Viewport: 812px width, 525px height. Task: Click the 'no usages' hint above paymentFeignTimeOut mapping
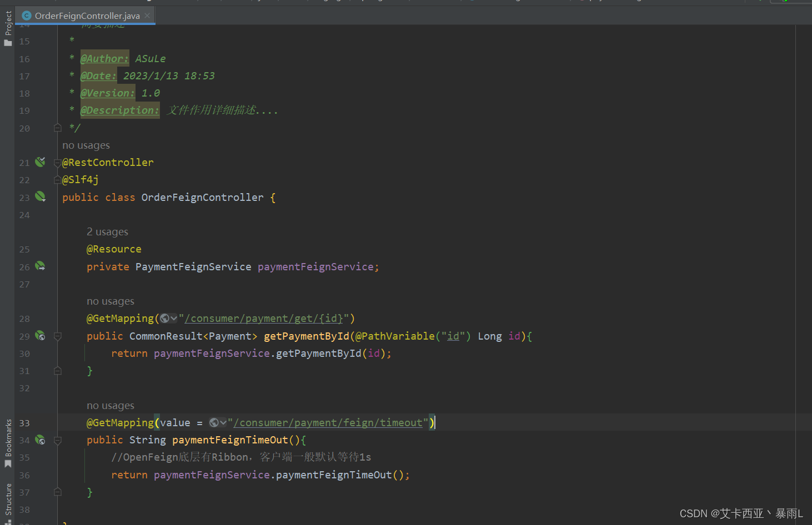coord(111,406)
